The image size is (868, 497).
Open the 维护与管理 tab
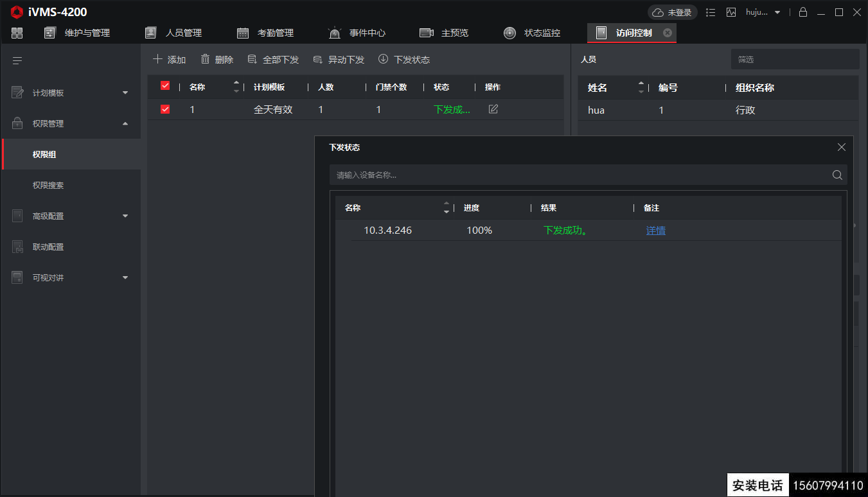pos(77,33)
